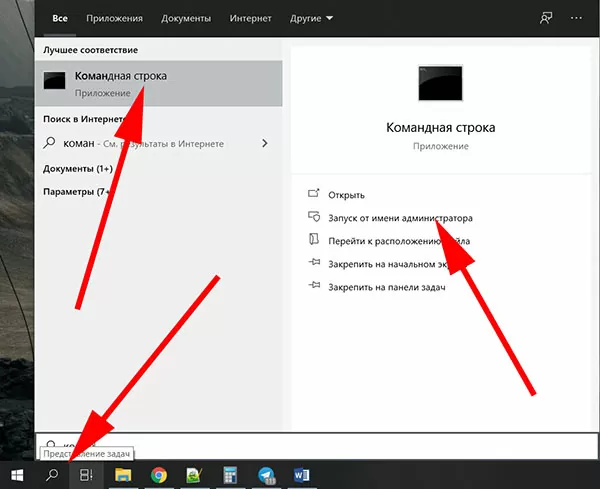
Task: Switch to the Приложения tab
Action: (x=114, y=18)
